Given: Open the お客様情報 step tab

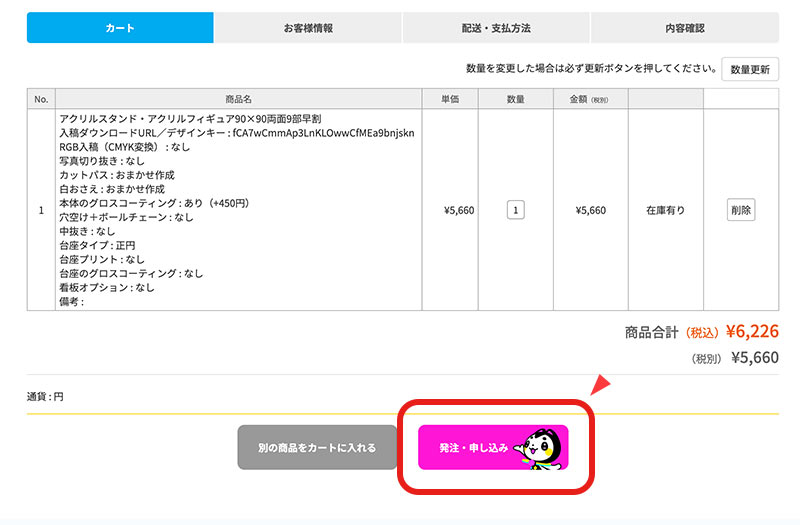Looking at the screenshot, I should click(x=308, y=28).
